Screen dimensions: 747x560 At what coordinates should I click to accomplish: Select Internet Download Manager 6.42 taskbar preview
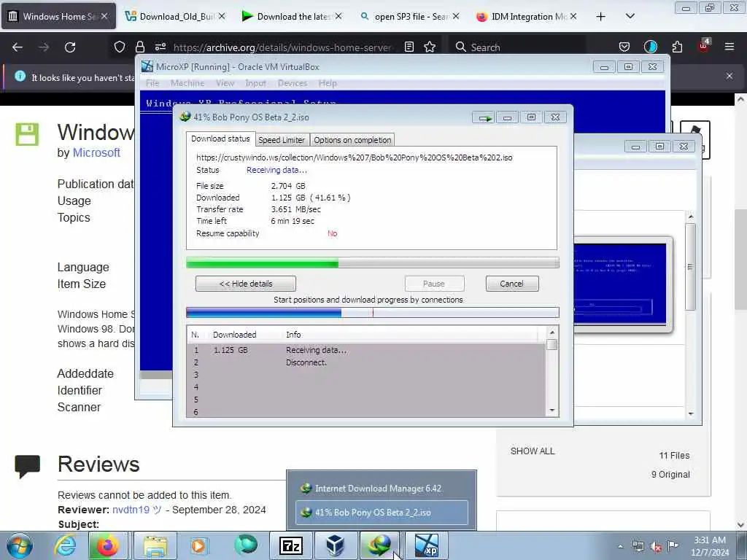pyautogui.click(x=382, y=488)
